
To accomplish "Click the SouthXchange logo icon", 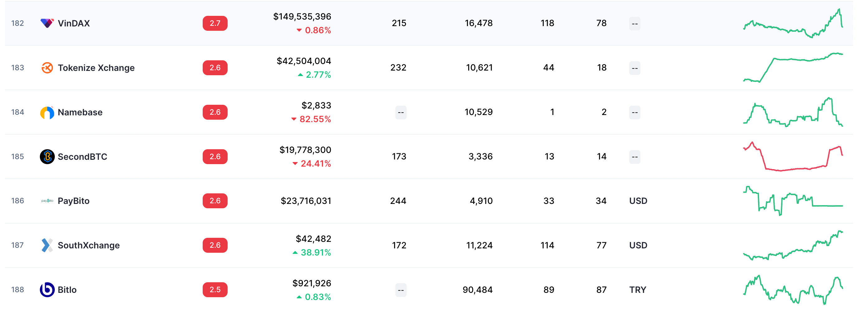I will 47,245.
